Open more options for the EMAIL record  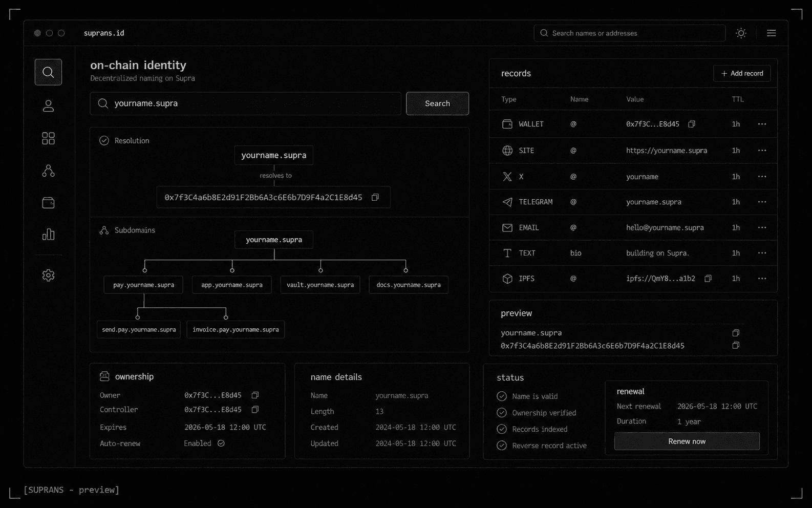tap(762, 227)
